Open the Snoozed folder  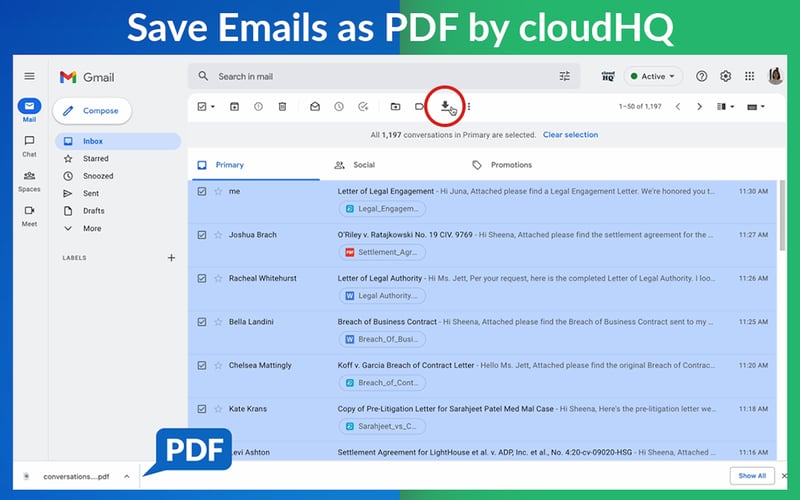tap(98, 176)
